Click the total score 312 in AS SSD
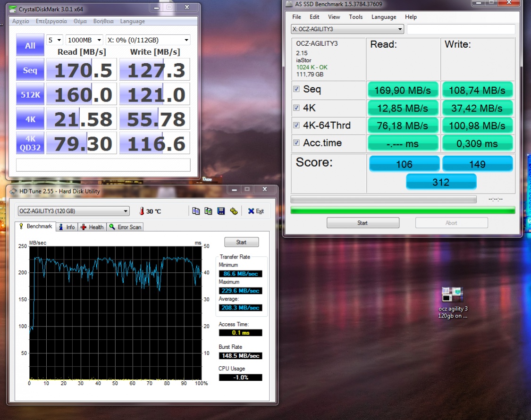Viewport: 531px width, 420px height. [x=441, y=182]
